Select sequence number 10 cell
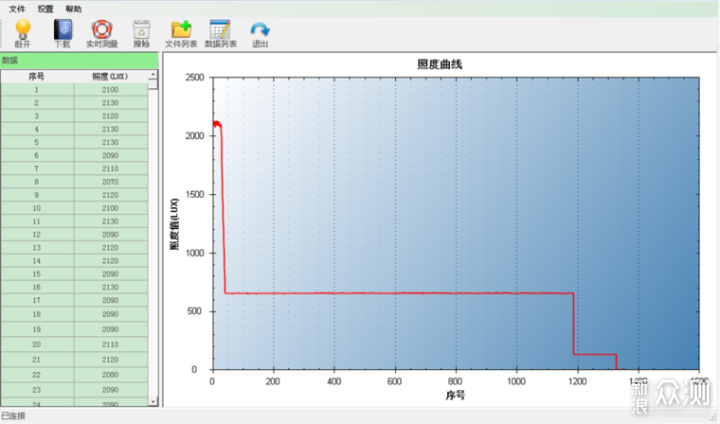 point(37,208)
